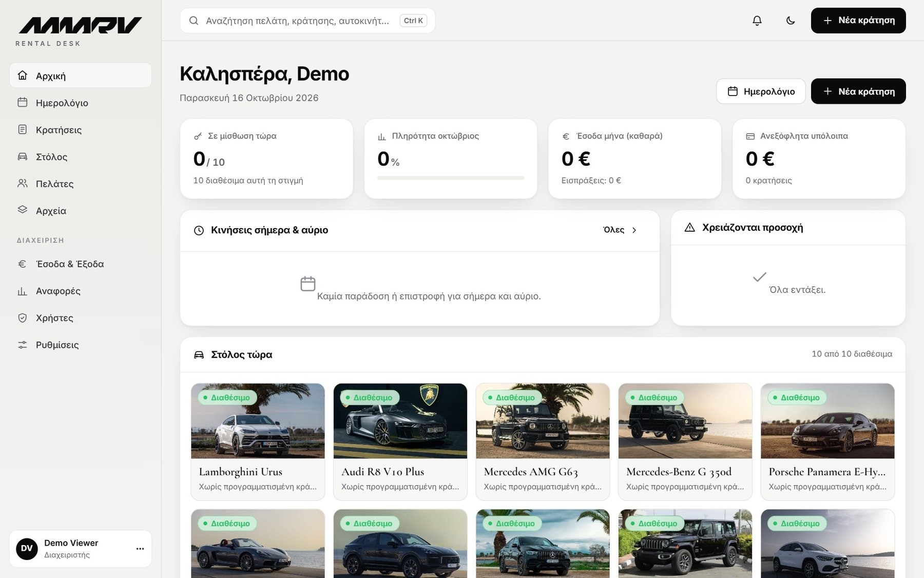
Task: Click the key icon in Σε μίσθωση card
Action: (x=198, y=136)
